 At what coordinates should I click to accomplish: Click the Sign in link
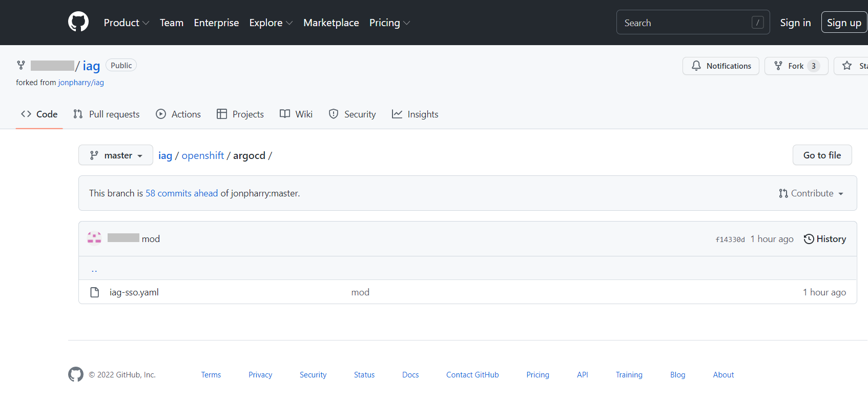pyautogui.click(x=795, y=23)
